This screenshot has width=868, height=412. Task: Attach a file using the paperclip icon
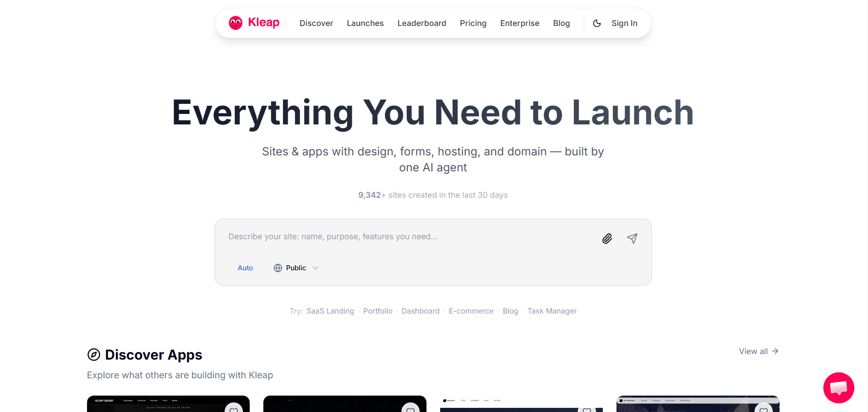(x=607, y=238)
